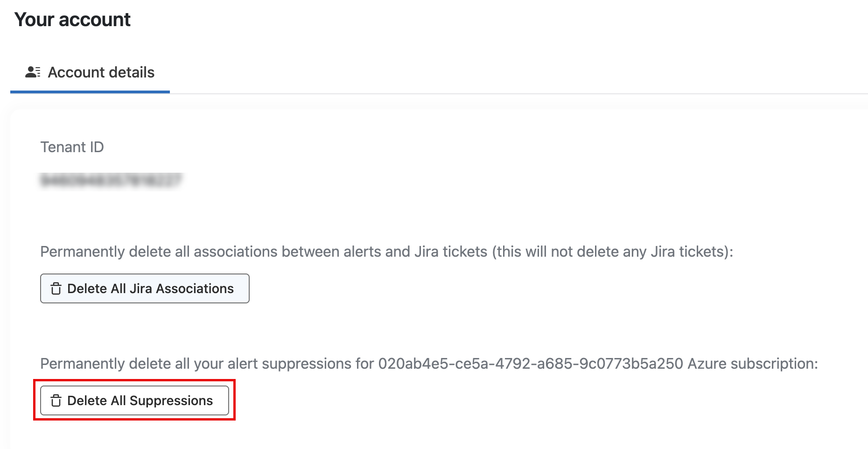Image resolution: width=868 pixels, height=449 pixels.
Task: Click blue underline beneath Account details tab
Action: (x=90, y=91)
